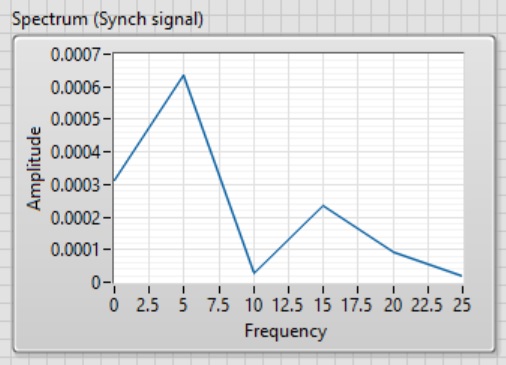Click the 0.0007 Y-axis maximum value
Screen dimensions: 506x365
coord(75,54)
